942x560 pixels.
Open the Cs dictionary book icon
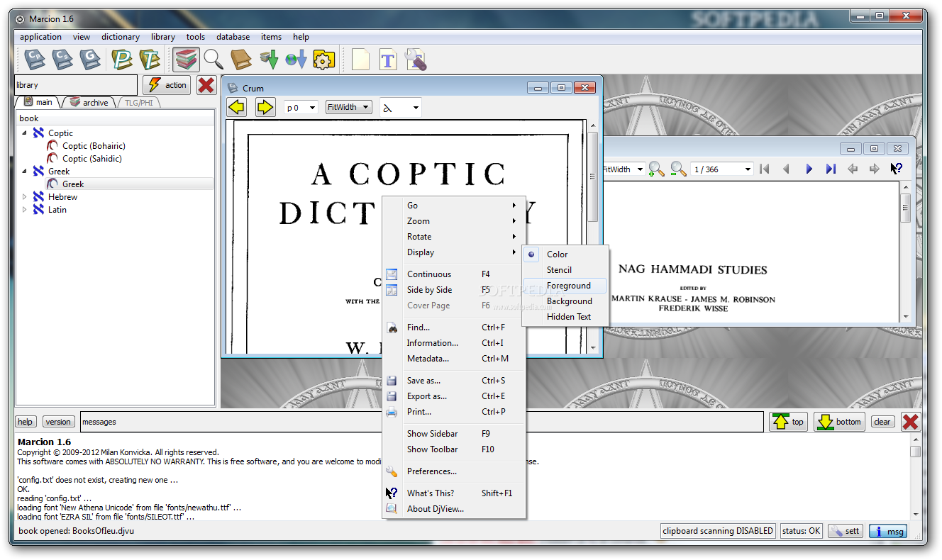point(62,60)
